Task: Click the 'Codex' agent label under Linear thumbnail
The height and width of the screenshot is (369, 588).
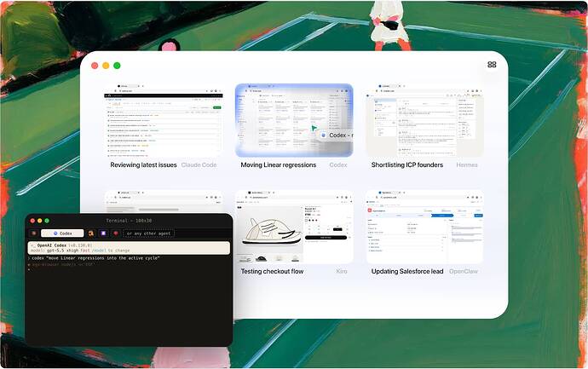Action: coord(338,165)
